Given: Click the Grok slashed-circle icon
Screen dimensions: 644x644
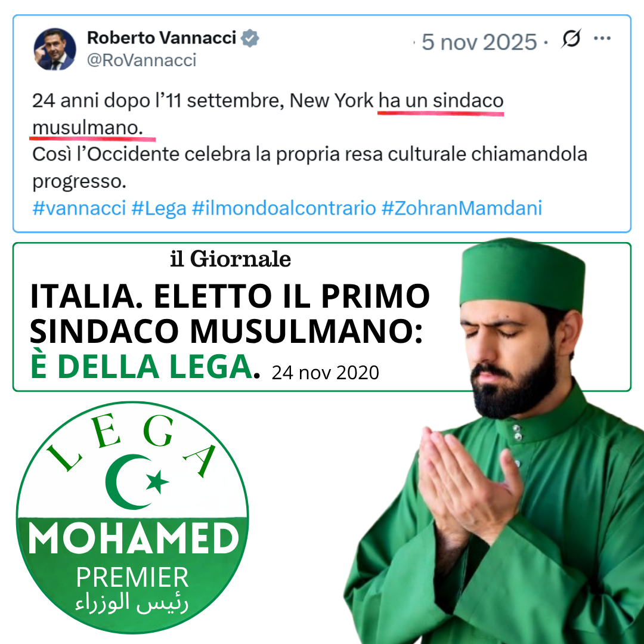Looking at the screenshot, I should (571, 38).
